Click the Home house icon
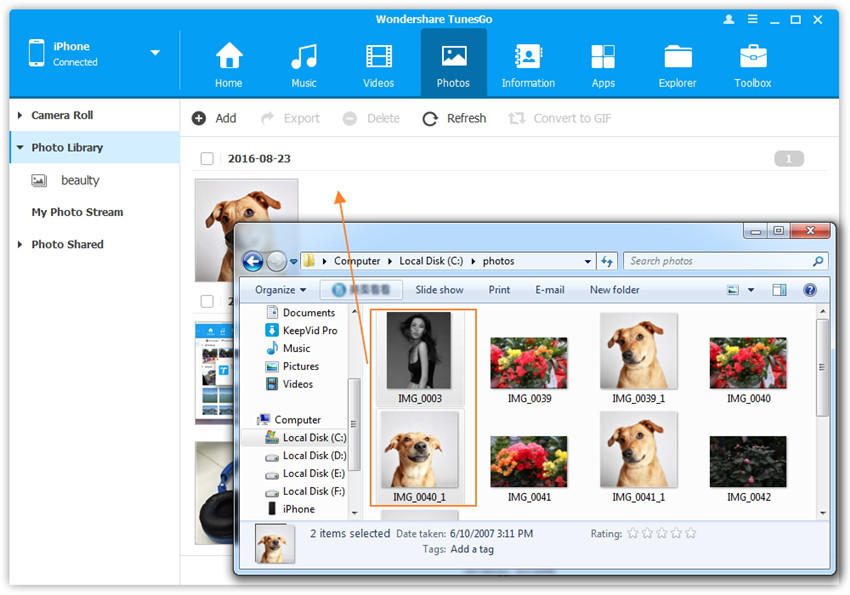Viewport: 850px width, 595px height. (x=229, y=56)
